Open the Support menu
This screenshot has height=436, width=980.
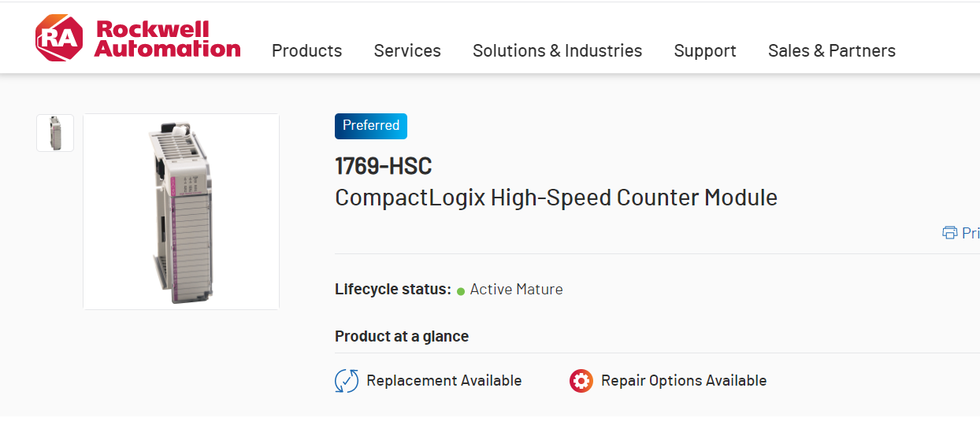click(705, 51)
